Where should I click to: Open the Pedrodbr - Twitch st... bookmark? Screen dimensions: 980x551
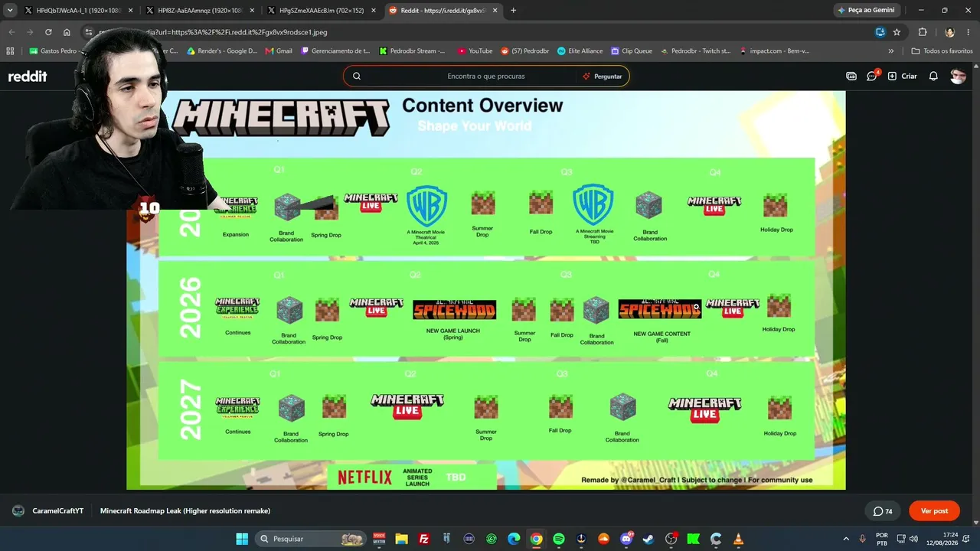695,51
